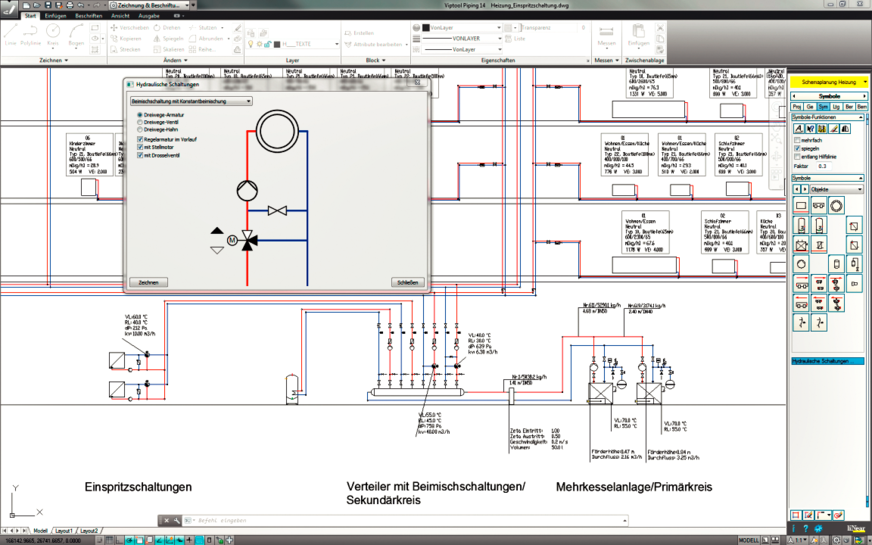Open the Layout1 tab

pyautogui.click(x=63, y=531)
